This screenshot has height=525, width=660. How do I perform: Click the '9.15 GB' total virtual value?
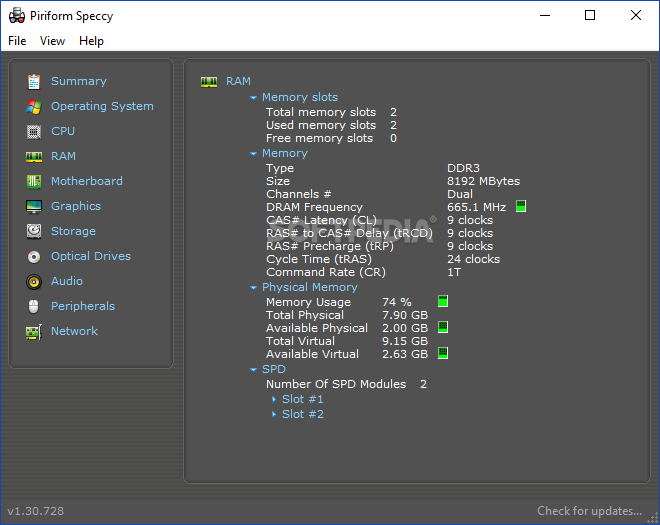tap(405, 341)
